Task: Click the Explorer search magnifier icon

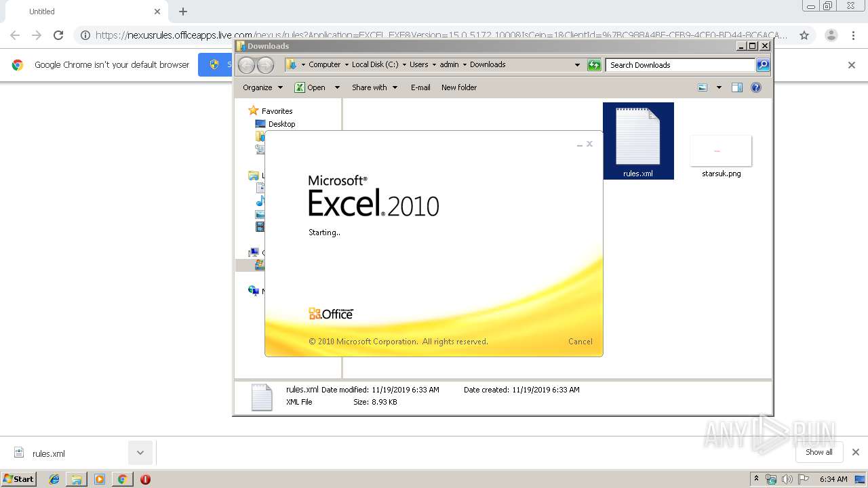Action: click(763, 65)
